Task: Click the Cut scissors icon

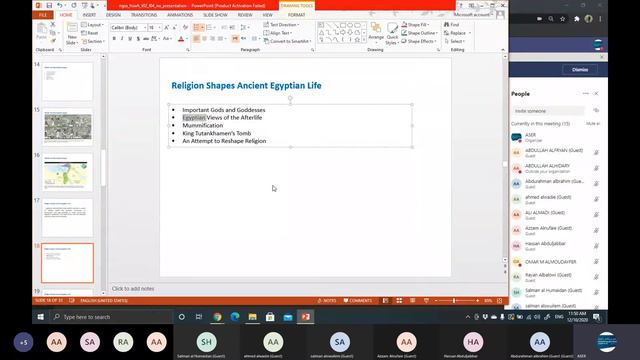Action: pyautogui.click(x=53, y=24)
